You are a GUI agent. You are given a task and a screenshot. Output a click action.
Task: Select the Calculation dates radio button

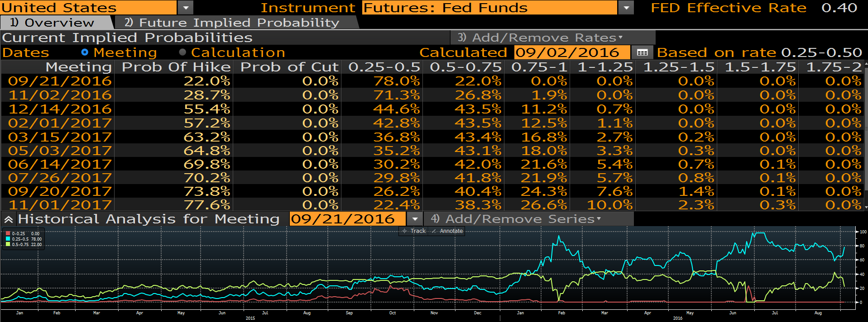pyautogui.click(x=182, y=52)
